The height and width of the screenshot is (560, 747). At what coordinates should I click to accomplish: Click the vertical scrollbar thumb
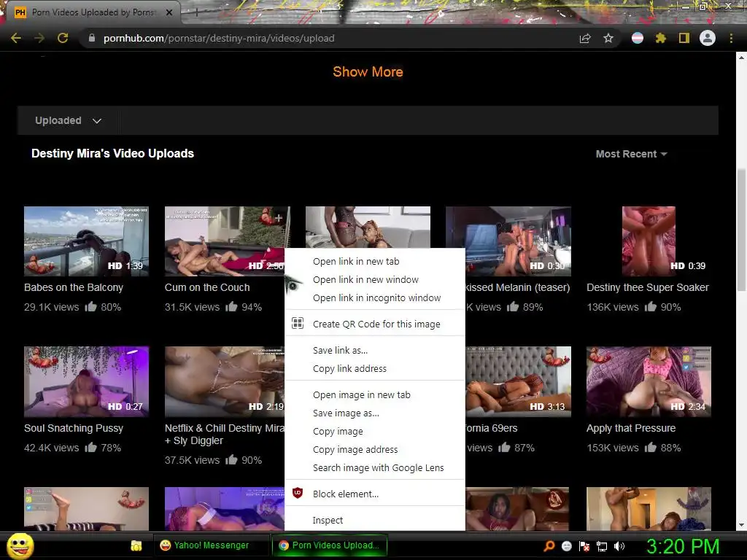coord(741,230)
